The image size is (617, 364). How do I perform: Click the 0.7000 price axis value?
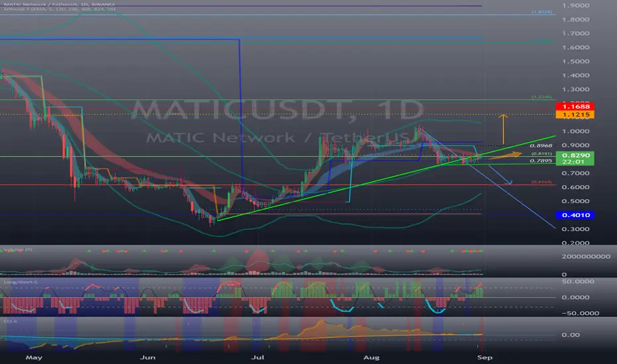(x=576, y=173)
